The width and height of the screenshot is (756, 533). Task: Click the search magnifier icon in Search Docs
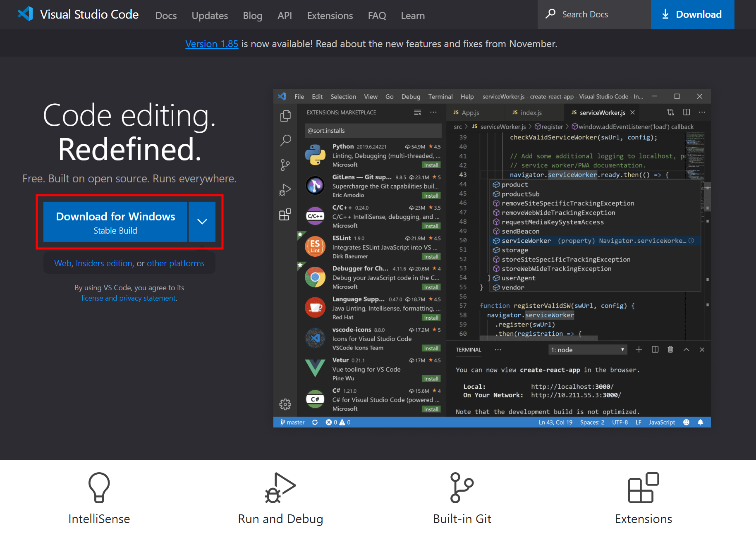click(x=550, y=14)
